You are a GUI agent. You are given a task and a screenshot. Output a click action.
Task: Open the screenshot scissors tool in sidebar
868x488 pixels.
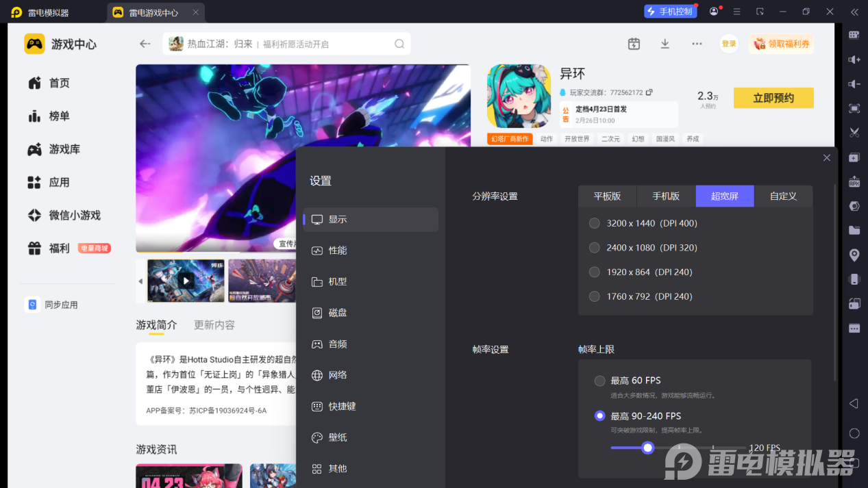(x=854, y=132)
